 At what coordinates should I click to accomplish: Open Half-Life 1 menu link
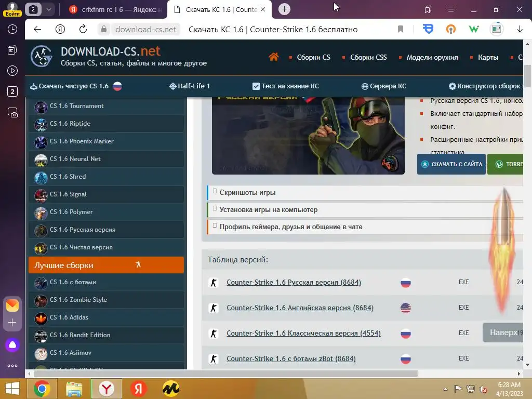coord(189,86)
